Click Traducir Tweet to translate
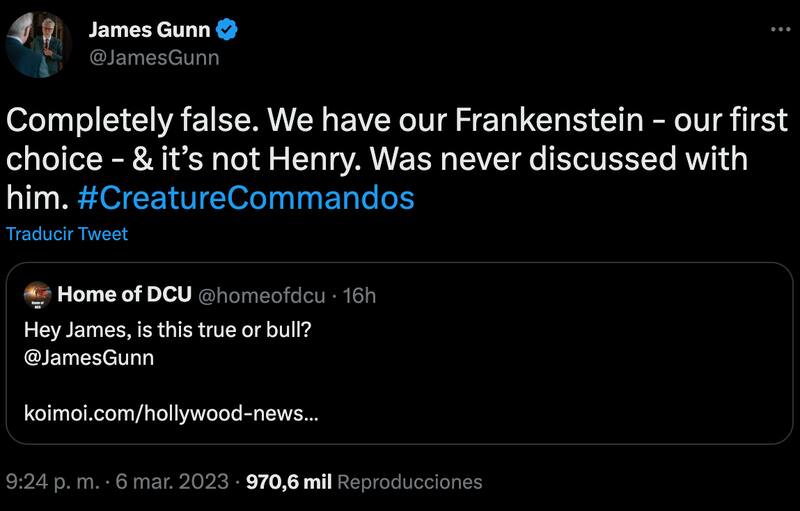This screenshot has width=800, height=511. [67, 235]
